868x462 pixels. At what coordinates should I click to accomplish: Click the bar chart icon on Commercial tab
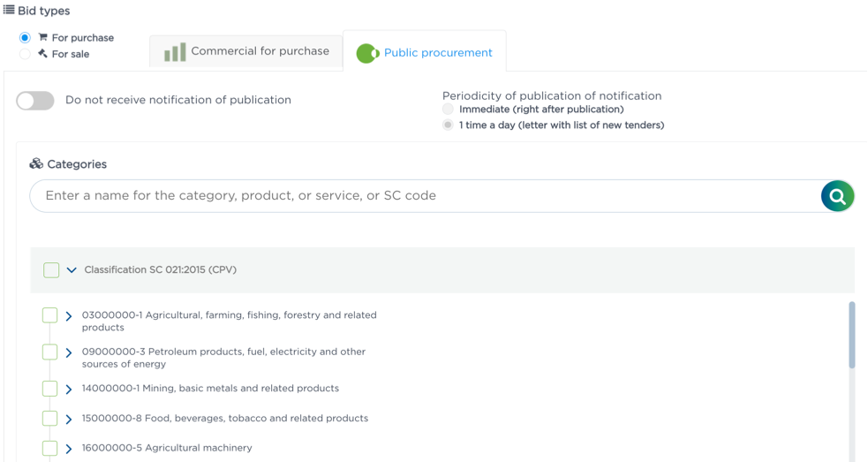click(176, 52)
